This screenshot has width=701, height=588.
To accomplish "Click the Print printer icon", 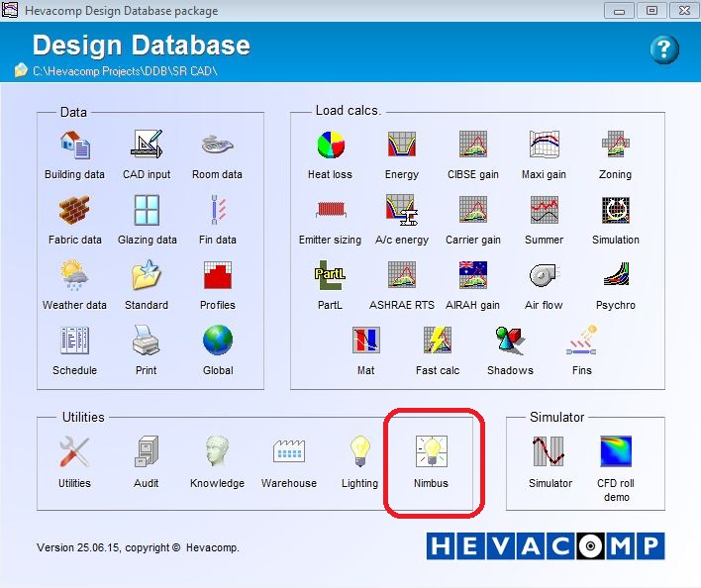I will tap(146, 340).
